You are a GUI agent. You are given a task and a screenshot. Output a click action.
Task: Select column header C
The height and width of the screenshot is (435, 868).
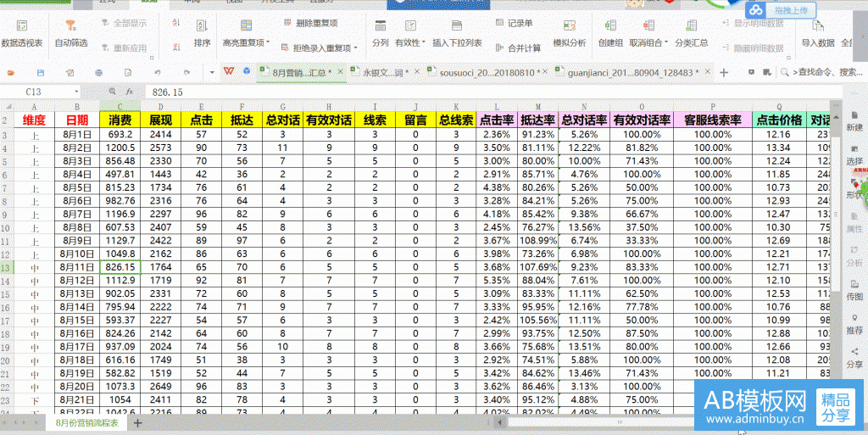point(120,107)
